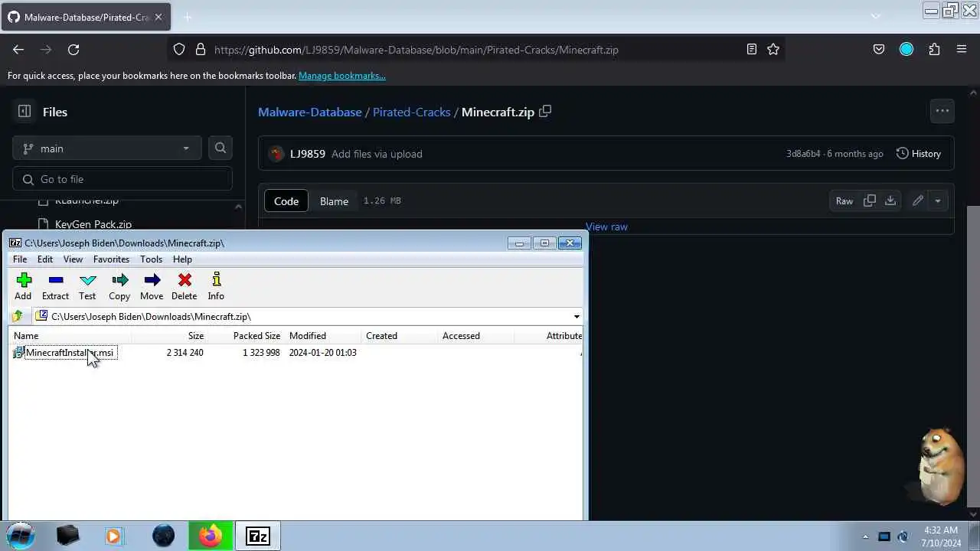Open the LJ9859 author profile link
The width and height of the screenshot is (980, 551).
click(308, 154)
